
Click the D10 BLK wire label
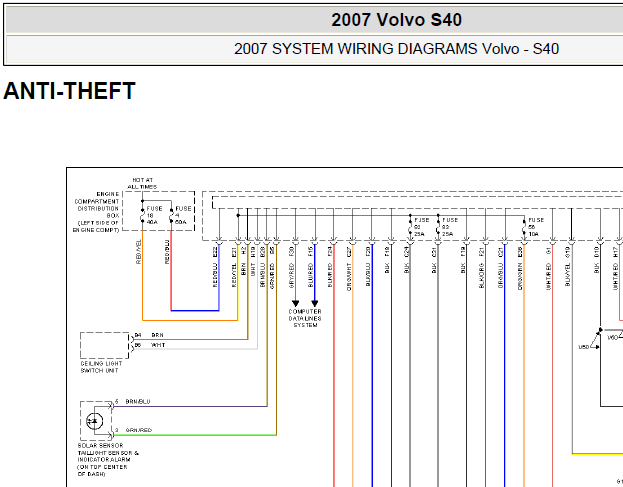(x=596, y=260)
